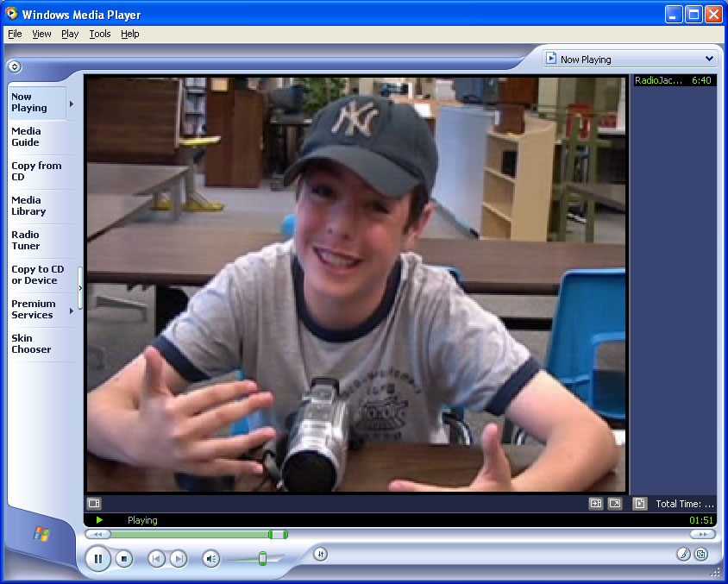Open the color chooser icon at bottom right
728x584 pixels.
coord(682,555)
